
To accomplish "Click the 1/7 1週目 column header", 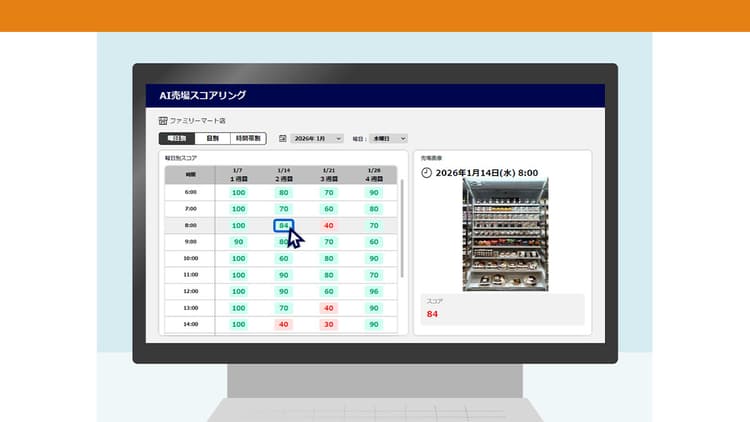I will (238, 175).
